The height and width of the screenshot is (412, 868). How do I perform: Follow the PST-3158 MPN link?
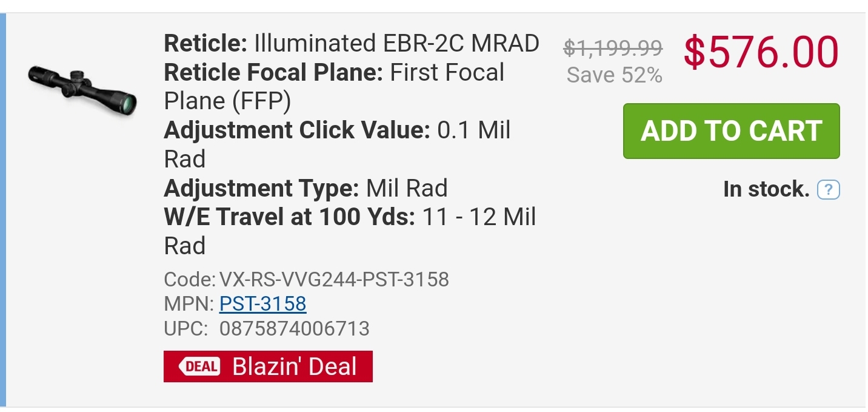tap(263, 303)
